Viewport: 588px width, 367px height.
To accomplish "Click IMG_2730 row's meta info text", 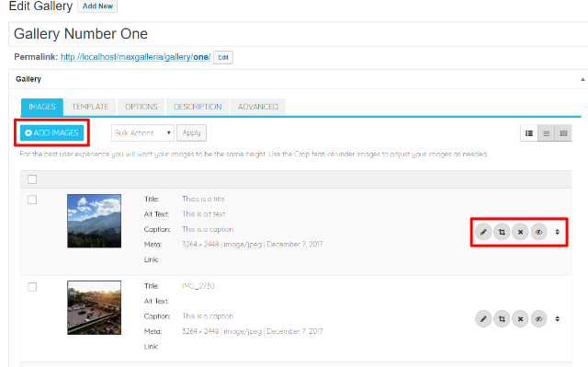I will 253,331.
